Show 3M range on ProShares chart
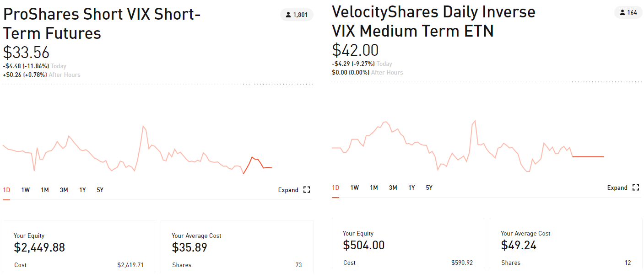The height and width of the screenshot is (279, 644). click(x=64, y=190)
